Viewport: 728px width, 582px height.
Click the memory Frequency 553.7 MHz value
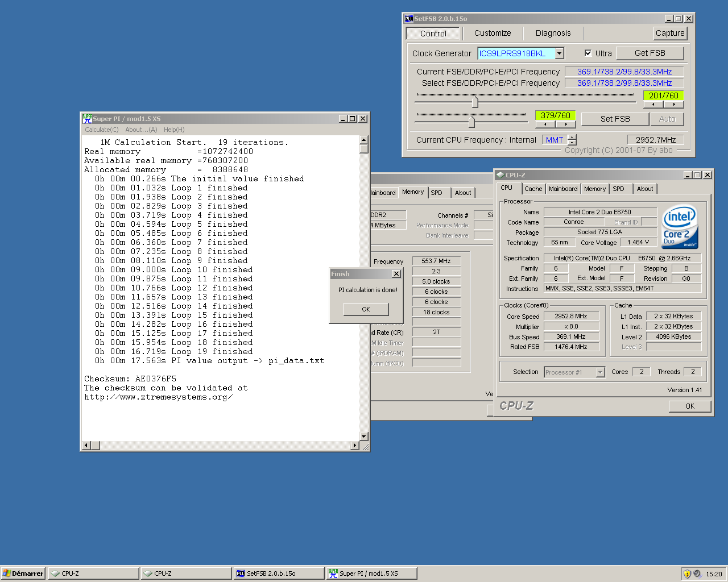tap(436, 261)
